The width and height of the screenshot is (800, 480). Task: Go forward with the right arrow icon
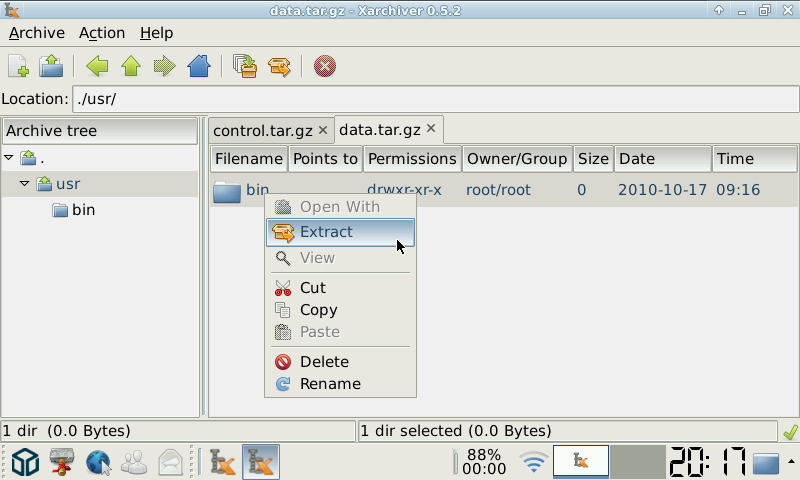click(165, 66)
